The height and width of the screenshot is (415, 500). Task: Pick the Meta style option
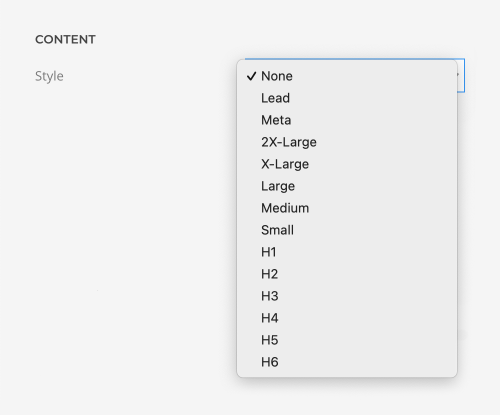[347, 120]
